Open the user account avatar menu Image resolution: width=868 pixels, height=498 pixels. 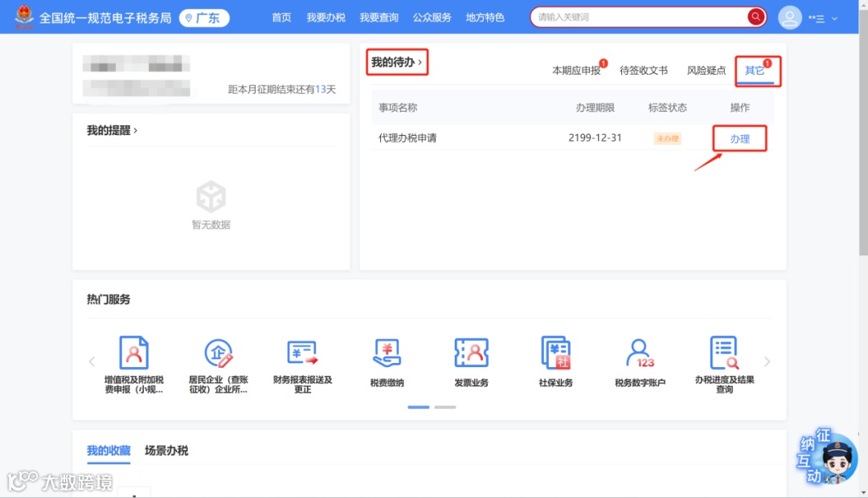coord(790,17)
